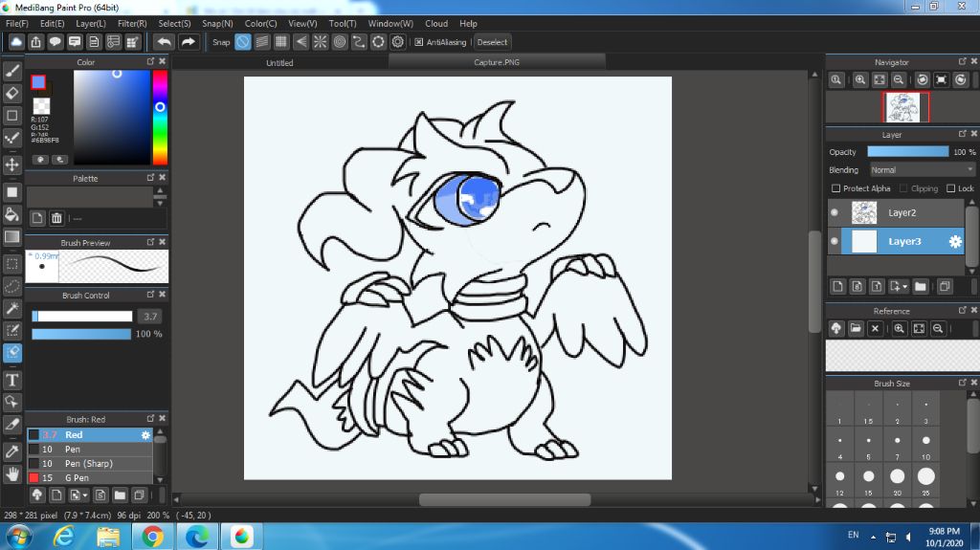Select the Brush tool in left toolbar

(11, 71)
